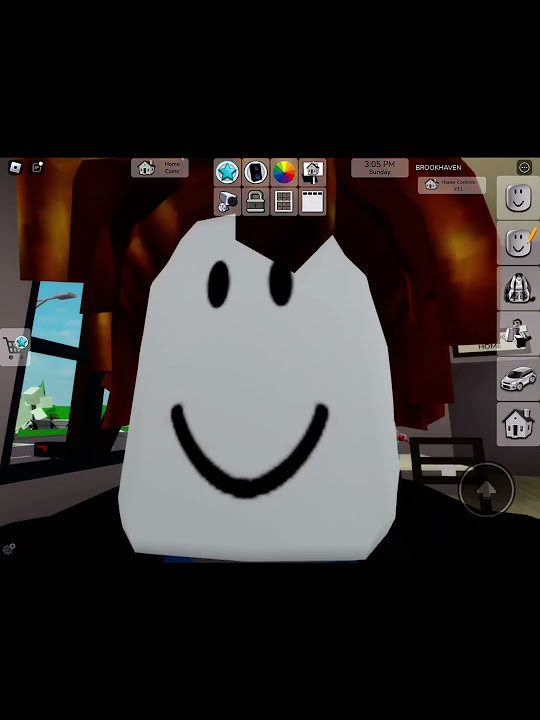The height and width of the screenshot is (720, 540).
Task: Open the doorbell camera icon
Action: coord(256,172)
